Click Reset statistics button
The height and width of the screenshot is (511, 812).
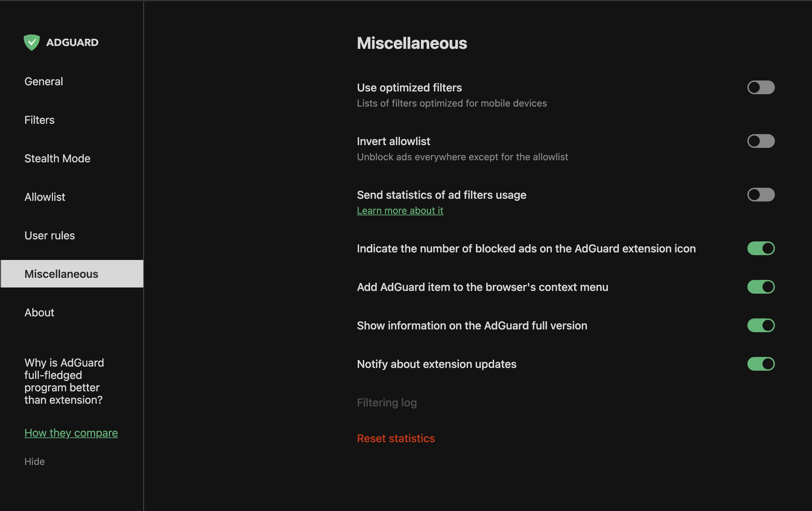coord(396,437)
